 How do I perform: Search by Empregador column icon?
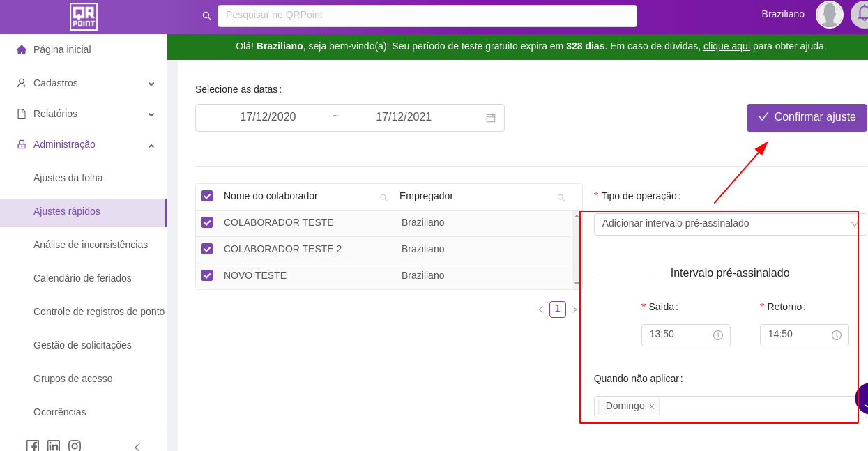pyautogui.click(x=561, y=198)
